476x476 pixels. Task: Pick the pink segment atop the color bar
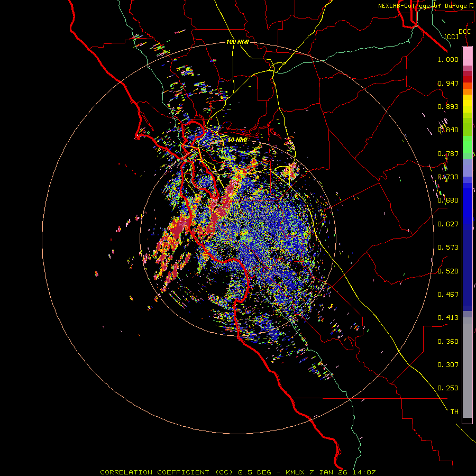[x=467, y=56]
